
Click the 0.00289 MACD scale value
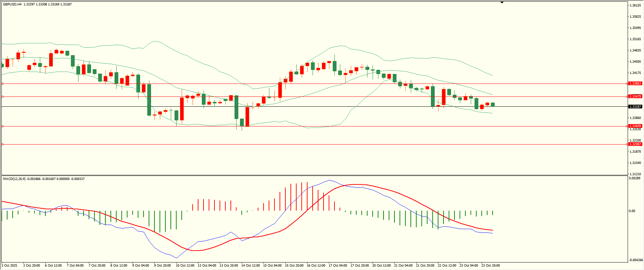(x=634, y=178)
